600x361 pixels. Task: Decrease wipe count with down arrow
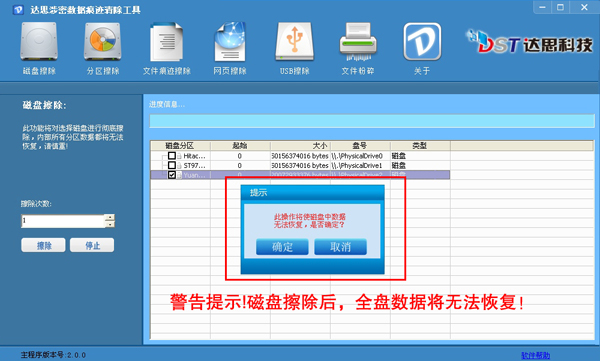(x=110, y=224)
